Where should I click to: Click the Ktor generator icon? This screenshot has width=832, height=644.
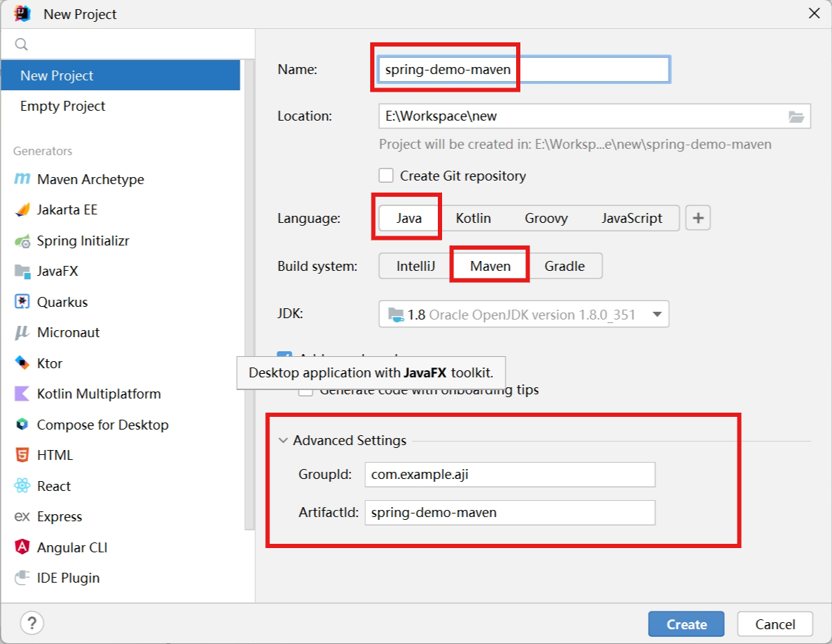pyautogui.click(x=22, y=363)
